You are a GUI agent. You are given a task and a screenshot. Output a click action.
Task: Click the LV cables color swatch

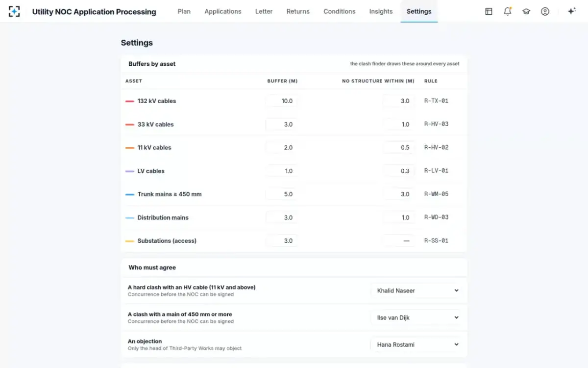coord(130,171)
